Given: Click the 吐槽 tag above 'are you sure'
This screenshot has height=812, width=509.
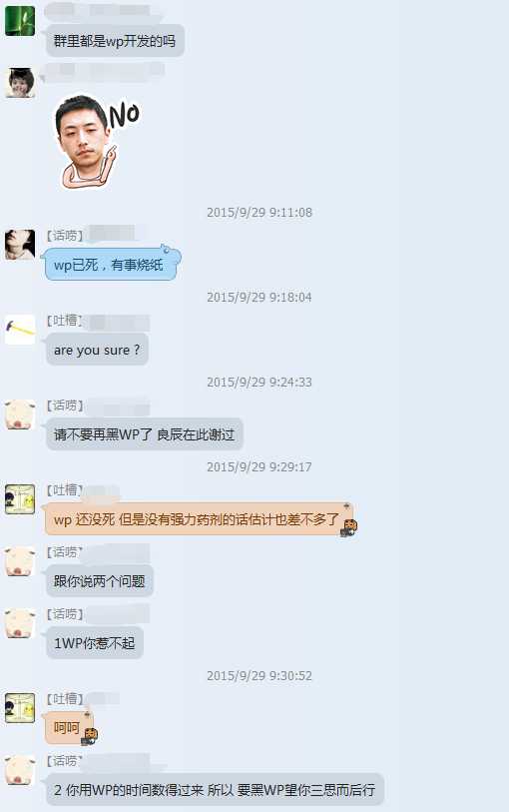Looking at the screenshot, I should tap(65, 321).
